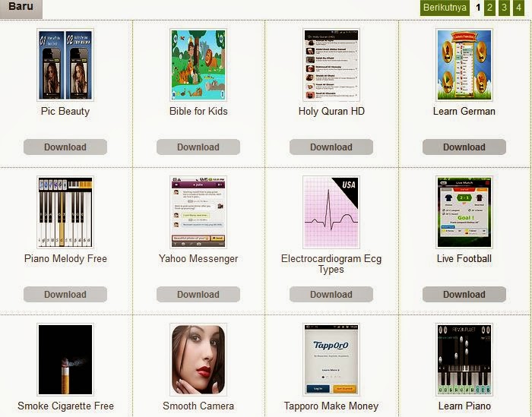The width and height of the screenshot is (532, 417).
Task: Click the Learn Piano title
Action: 464,406
